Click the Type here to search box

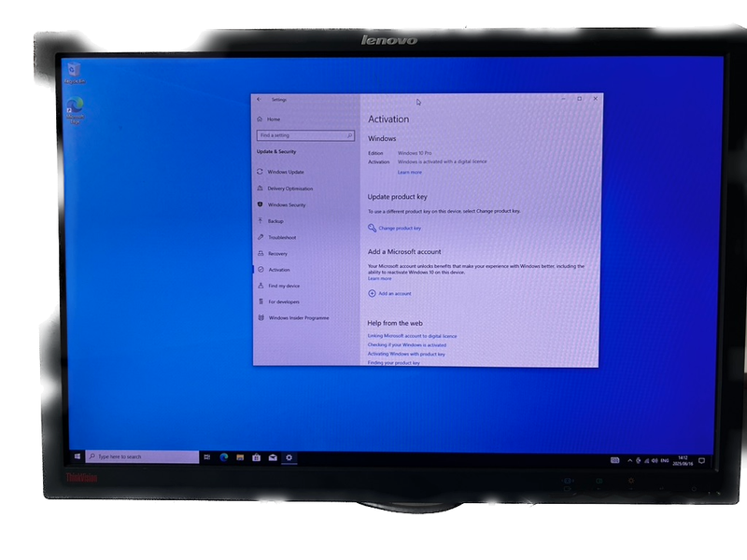(x=142, y=456)
